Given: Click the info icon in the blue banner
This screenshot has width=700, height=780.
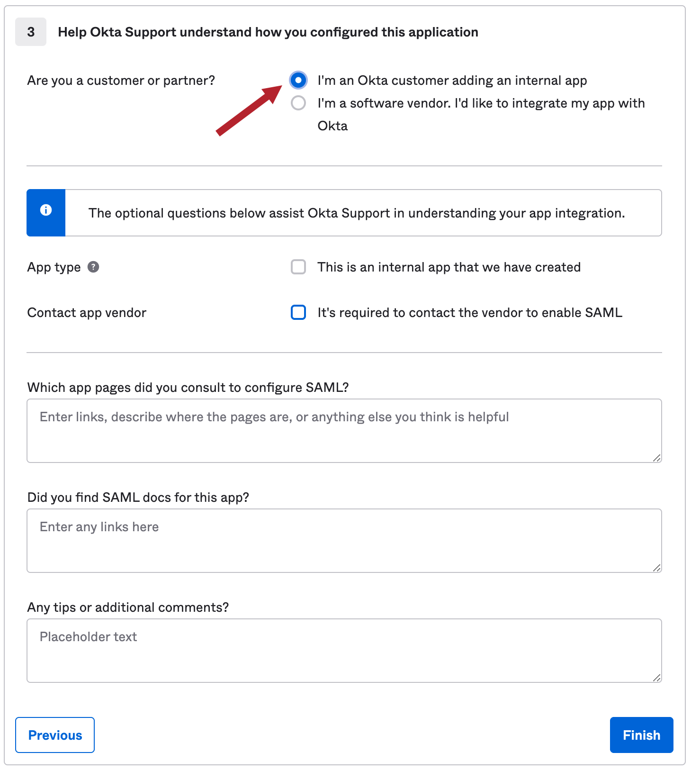Looking at the screenshot, I should [46, 210].
